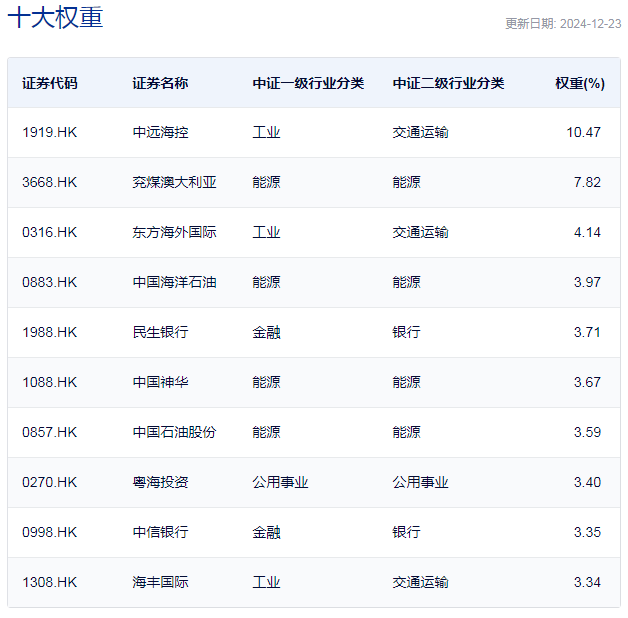Click the 粤海投资 security name
The image size is (628, 618).
[x=160, y=482]
